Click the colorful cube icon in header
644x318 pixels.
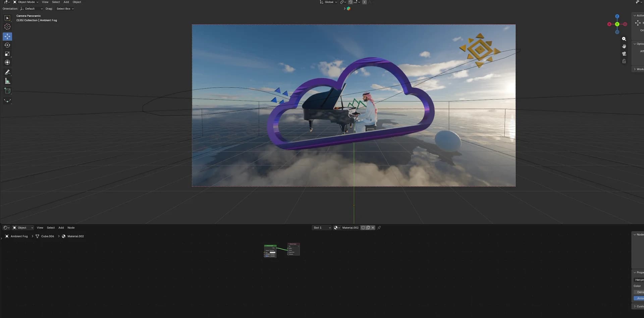point(348,9)
